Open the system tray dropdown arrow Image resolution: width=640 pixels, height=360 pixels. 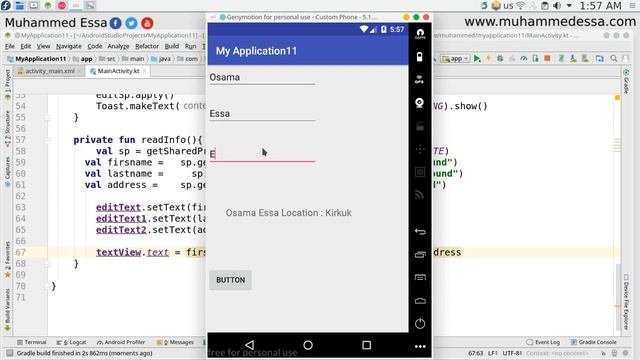(569, 6)
